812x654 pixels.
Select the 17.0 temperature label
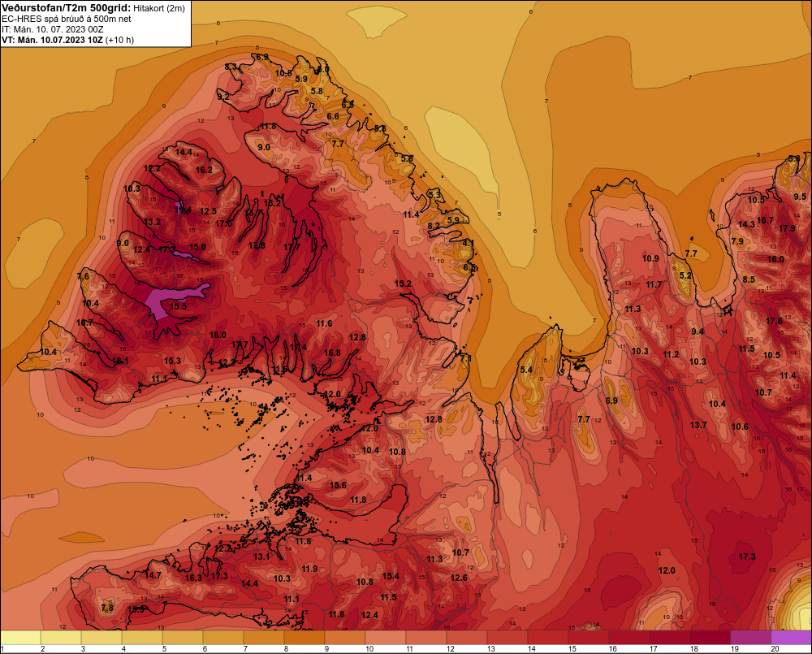click(224, 223)
